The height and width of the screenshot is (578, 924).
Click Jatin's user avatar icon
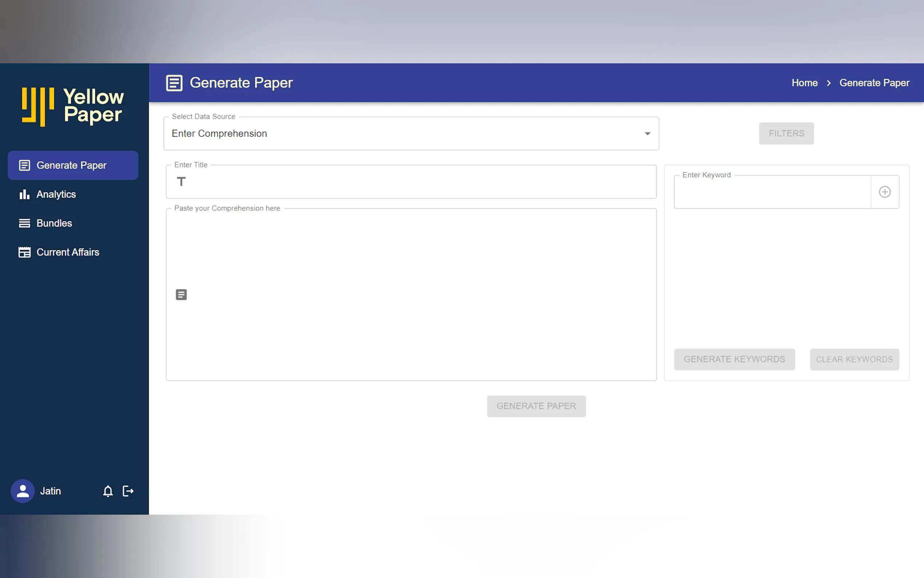[23, 491]
